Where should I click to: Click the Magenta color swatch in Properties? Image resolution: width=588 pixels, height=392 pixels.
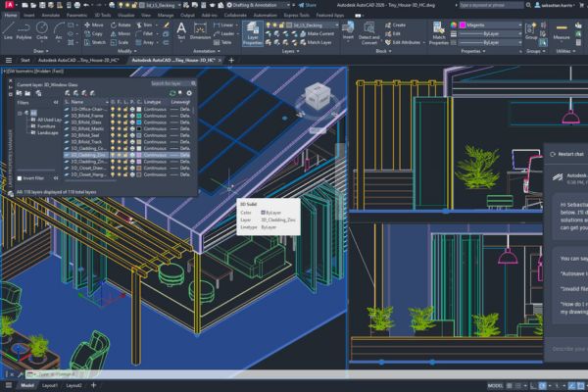pos(463,24)
